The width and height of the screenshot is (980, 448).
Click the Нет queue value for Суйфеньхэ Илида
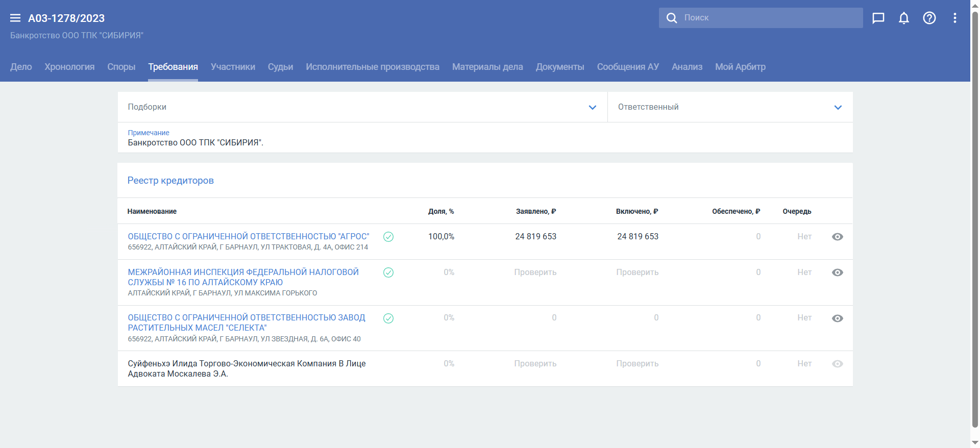click(804, 364)
